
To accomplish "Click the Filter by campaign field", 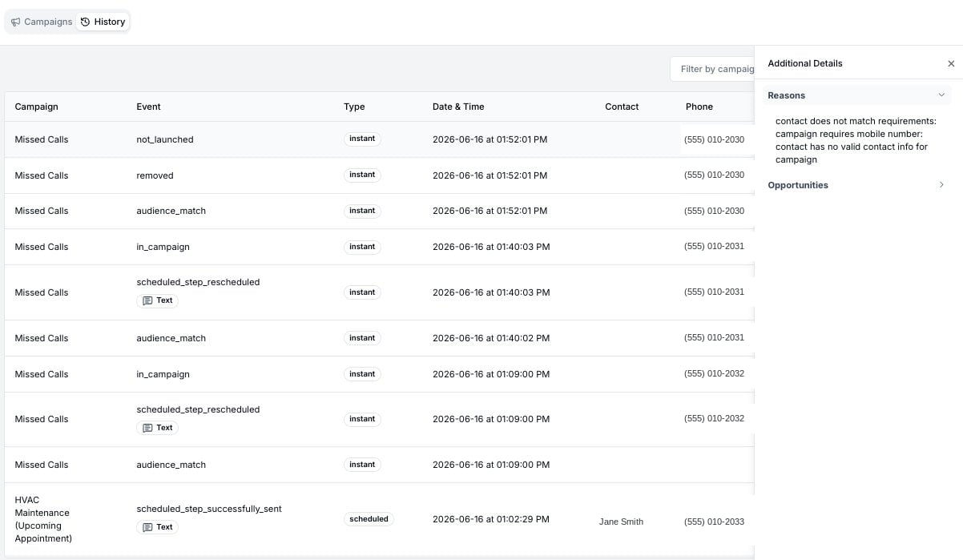I will click(713, 69).
